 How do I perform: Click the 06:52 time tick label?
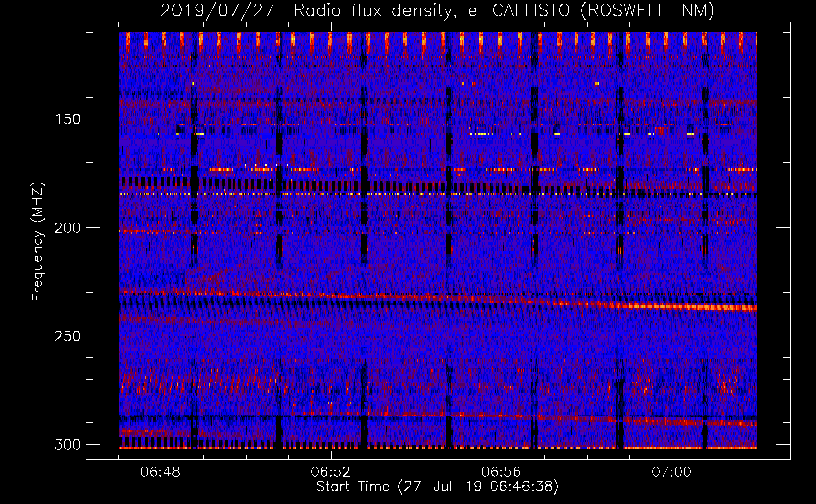(331, 472)
